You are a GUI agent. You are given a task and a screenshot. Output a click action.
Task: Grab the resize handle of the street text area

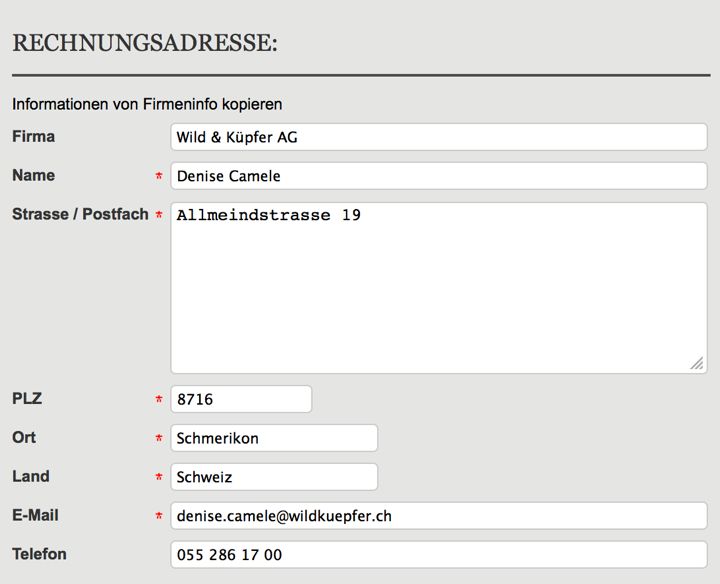697,365
